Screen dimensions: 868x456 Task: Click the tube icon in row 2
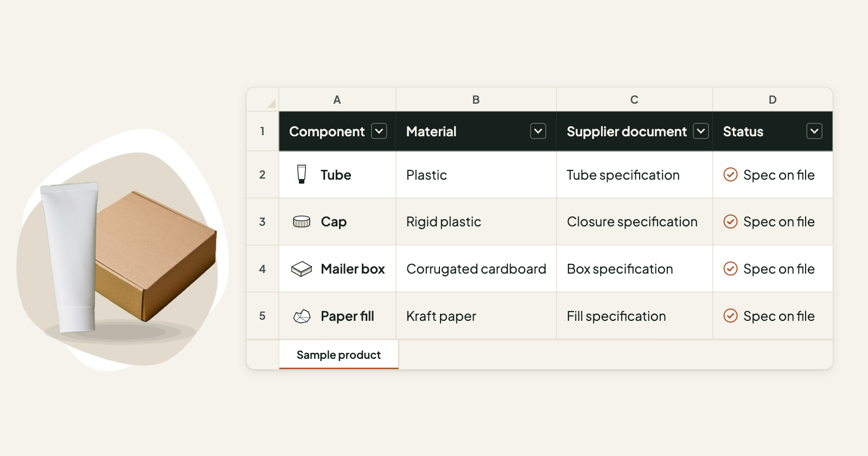[x=302, y=174]
